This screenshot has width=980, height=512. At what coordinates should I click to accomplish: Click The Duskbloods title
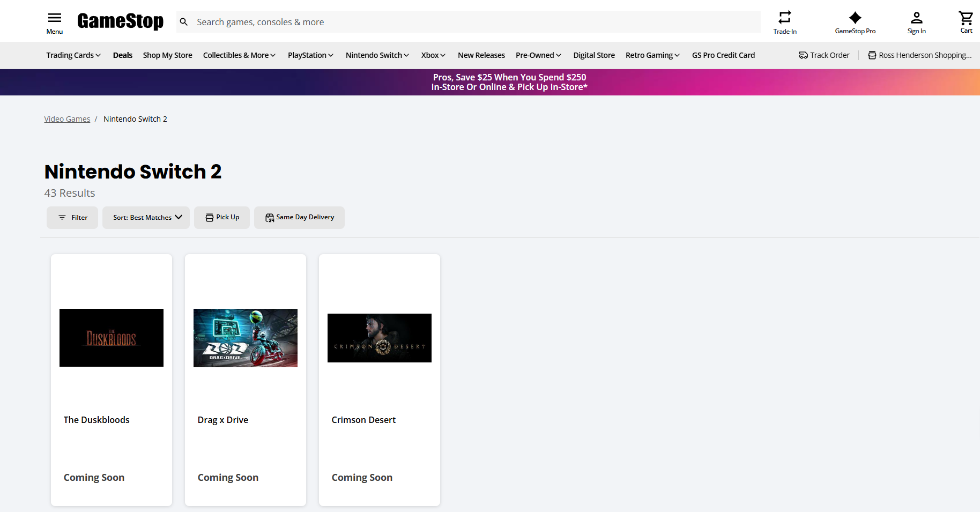[96, 420]
